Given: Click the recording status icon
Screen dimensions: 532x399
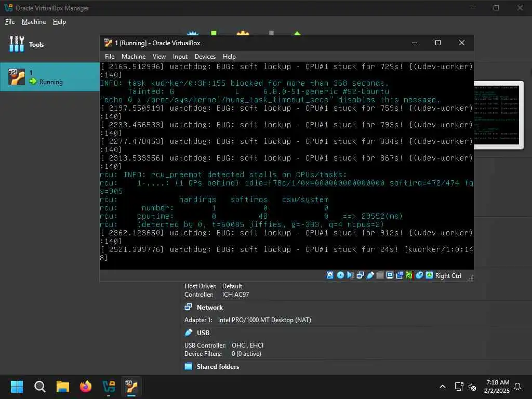Looking at the screenshot, I should [x=400, y=275].
